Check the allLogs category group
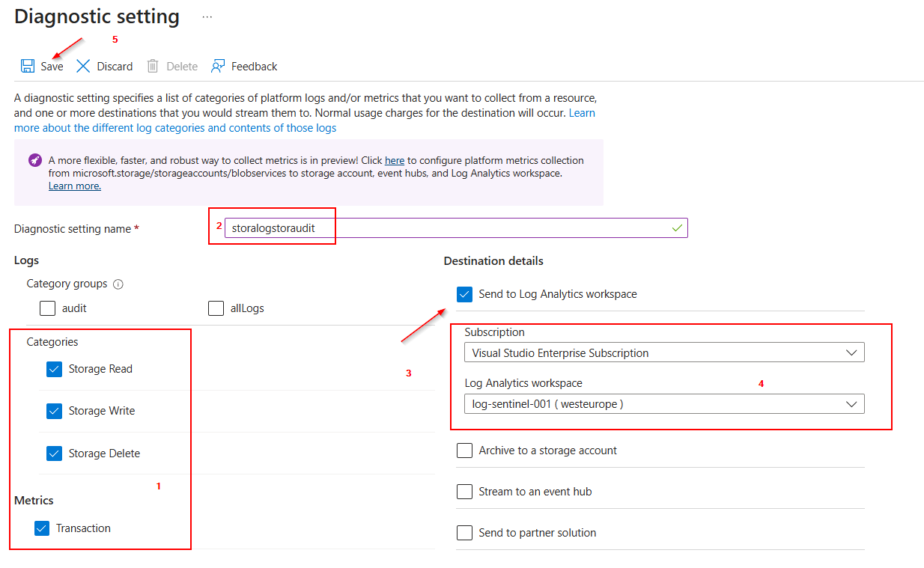This screenshot has width=924, height=568. [x=216, y=308]
